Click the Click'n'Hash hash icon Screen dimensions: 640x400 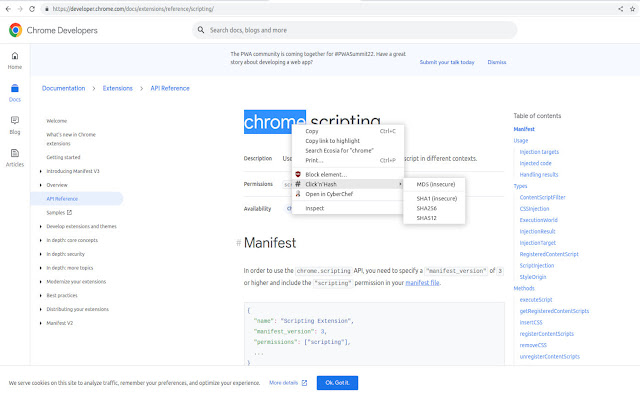coord(298,184)
